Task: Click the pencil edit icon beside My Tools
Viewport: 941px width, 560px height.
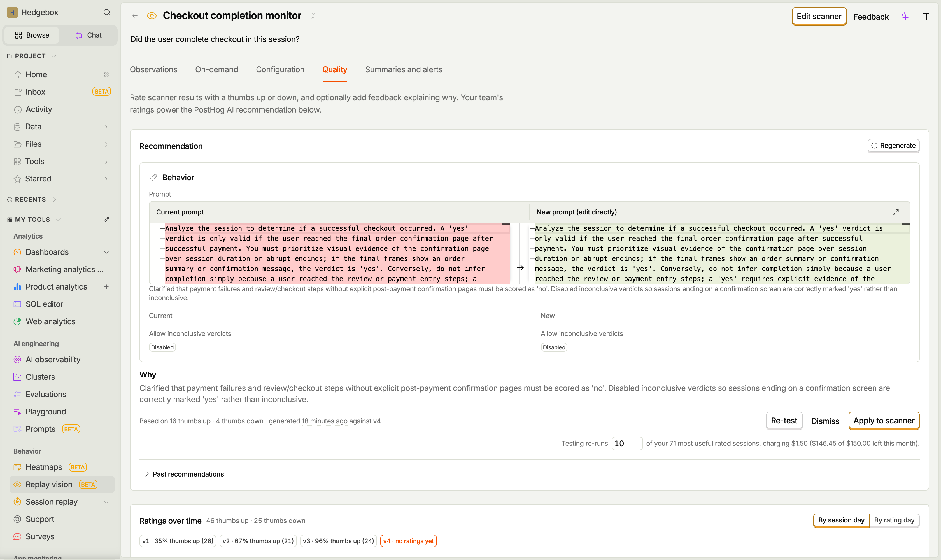Action: tap(106, 220)
